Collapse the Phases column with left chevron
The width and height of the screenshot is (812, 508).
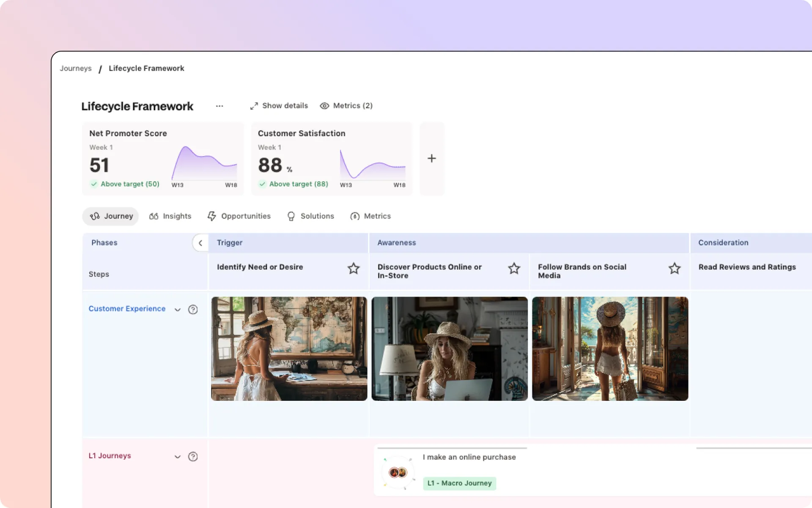(200, 243)
